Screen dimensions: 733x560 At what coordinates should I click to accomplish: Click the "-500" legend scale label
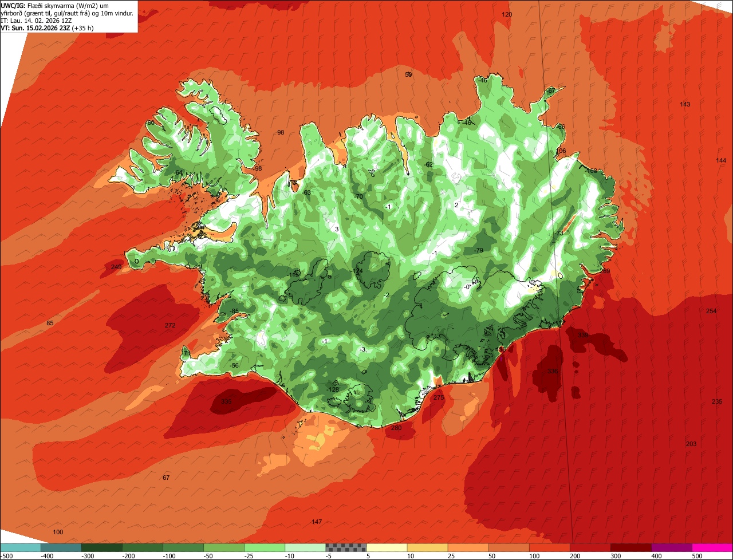[x=6, y=556]
